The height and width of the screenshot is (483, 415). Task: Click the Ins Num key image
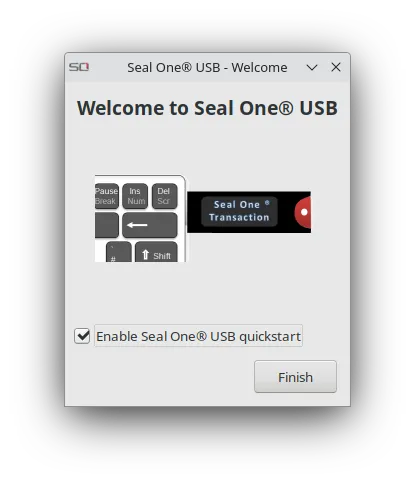pos(135,196)
